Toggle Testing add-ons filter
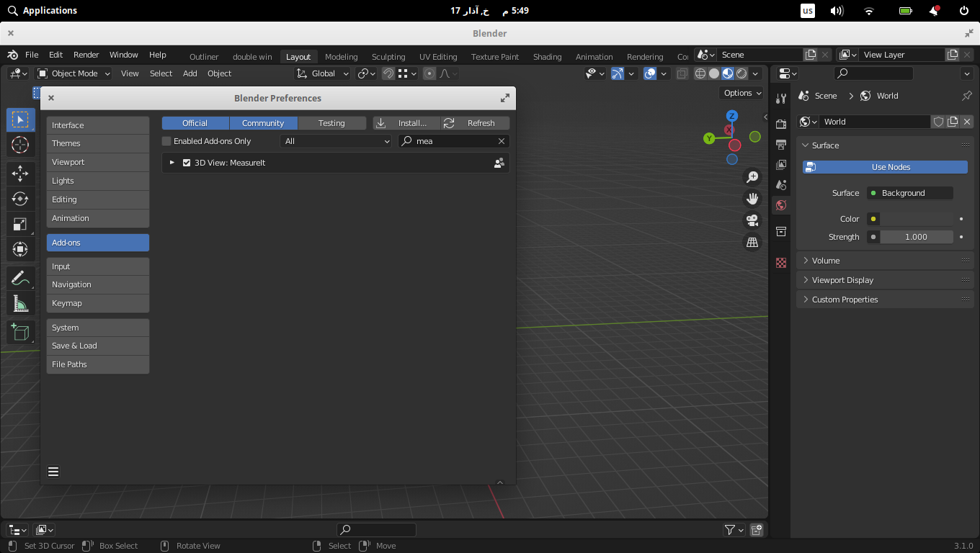This screenshot has width=980, height=553. coord(331,123)
